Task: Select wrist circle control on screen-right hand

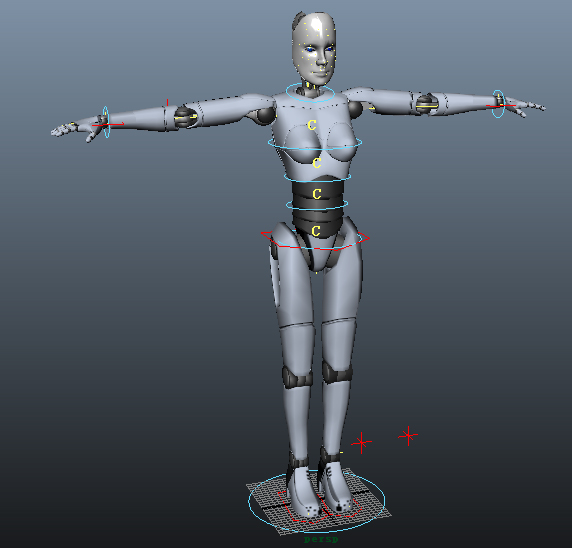Action: pyautogui.click(x=498, y=104)
